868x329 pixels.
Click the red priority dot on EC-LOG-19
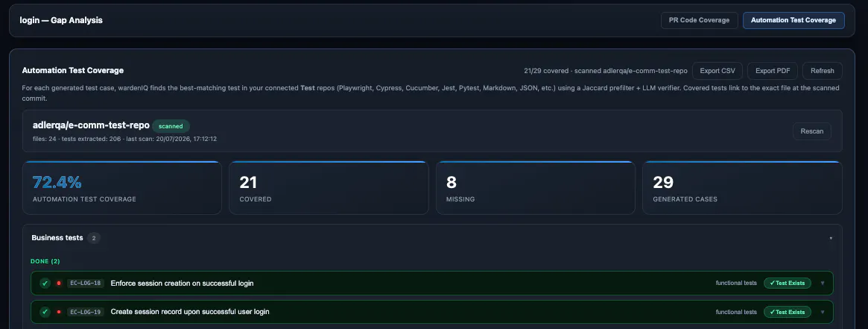(x=59, y=312)
